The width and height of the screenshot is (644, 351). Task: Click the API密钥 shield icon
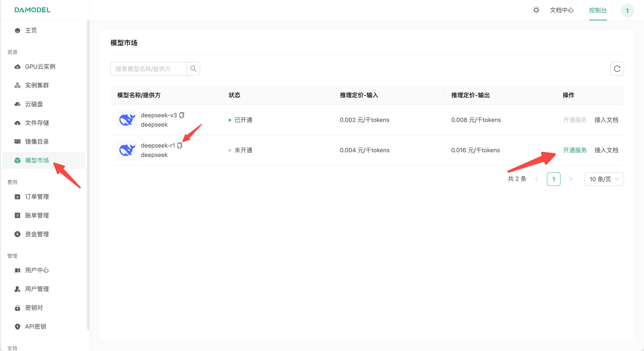point(17,327)
